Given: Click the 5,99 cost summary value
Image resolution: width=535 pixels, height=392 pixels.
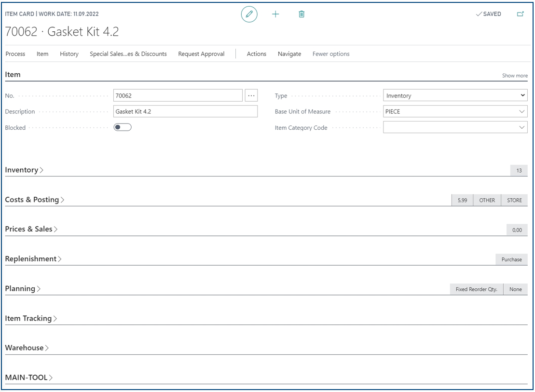Looking at the screenshot, I should [462, 200].
